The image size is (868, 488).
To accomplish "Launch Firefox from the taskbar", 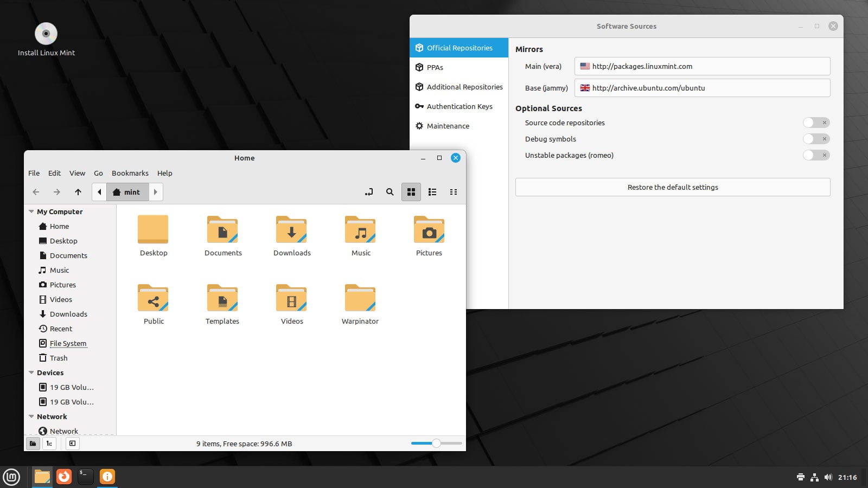I will [x=64, y=477].
